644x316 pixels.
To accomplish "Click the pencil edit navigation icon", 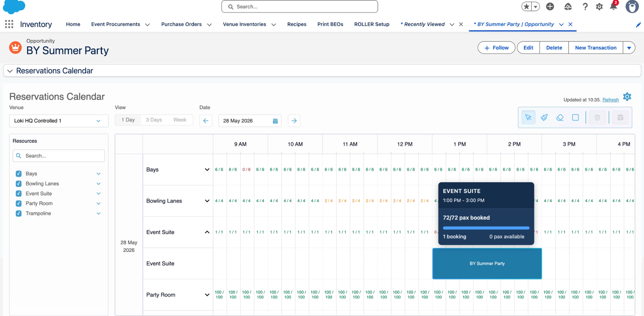I will [x=638, y=25].
